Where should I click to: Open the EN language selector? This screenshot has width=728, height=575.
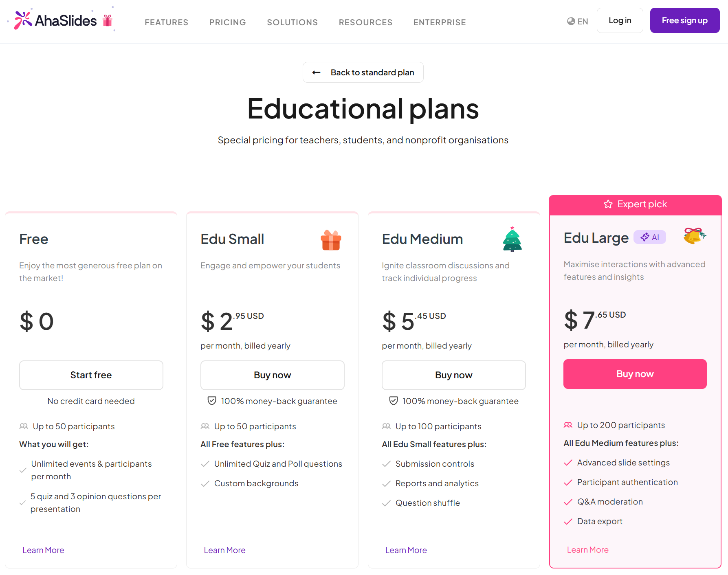pyautogui.click(x=582, y=22)
